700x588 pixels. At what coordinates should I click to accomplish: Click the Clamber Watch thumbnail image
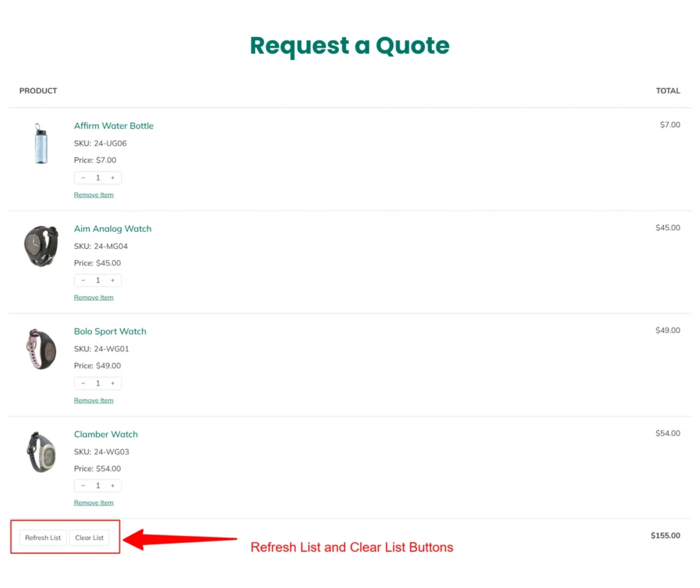coord(40,452)
